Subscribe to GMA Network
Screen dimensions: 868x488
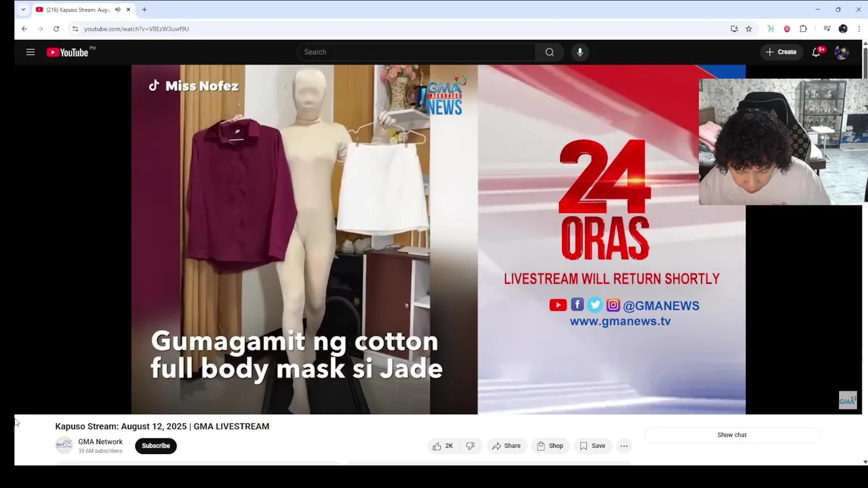156,446
